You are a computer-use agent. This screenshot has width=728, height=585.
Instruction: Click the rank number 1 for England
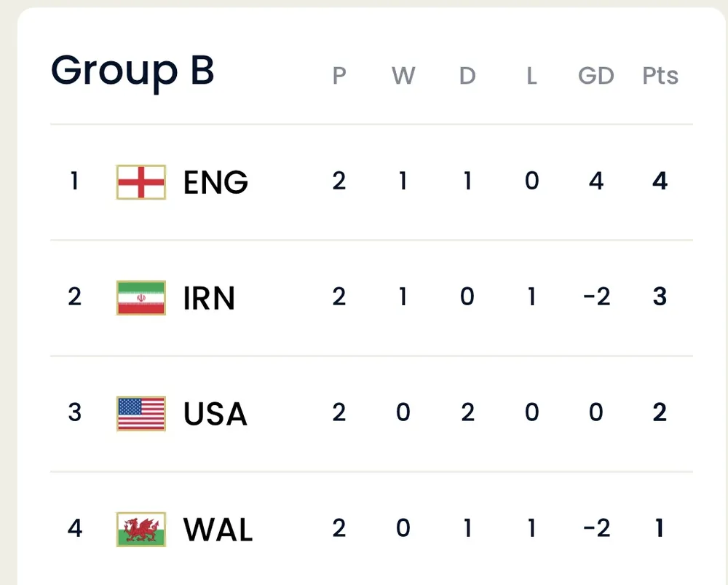(x=74, y=181)
